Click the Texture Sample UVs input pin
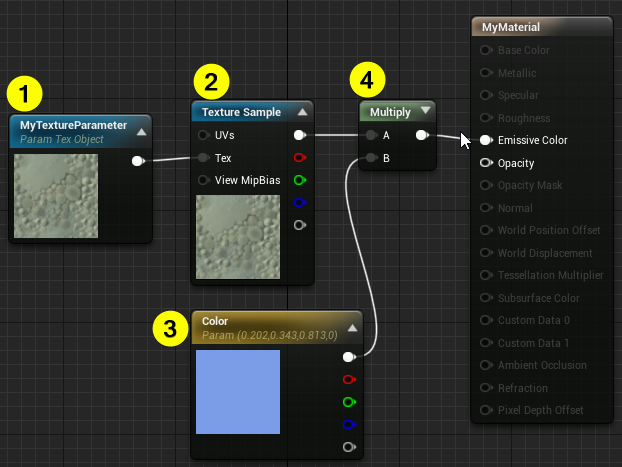The image size is (622, 467). [x=204, y=134]
